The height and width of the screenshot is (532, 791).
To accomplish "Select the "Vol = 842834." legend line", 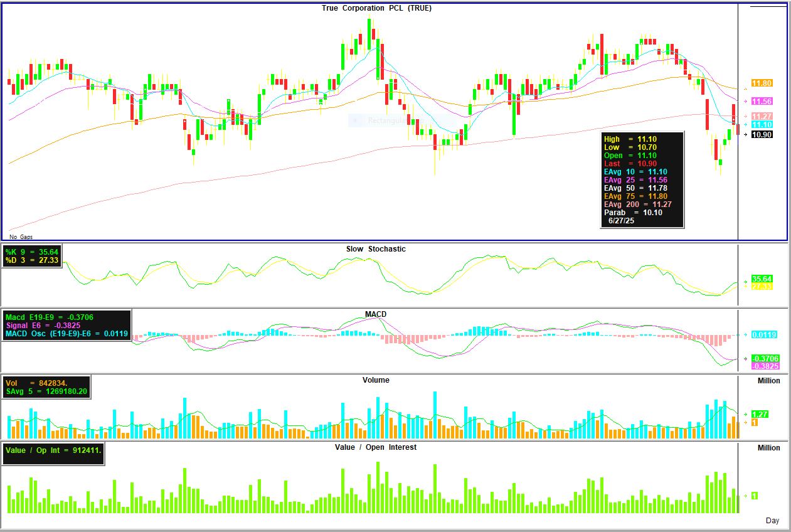I will [x=37, y=383].
